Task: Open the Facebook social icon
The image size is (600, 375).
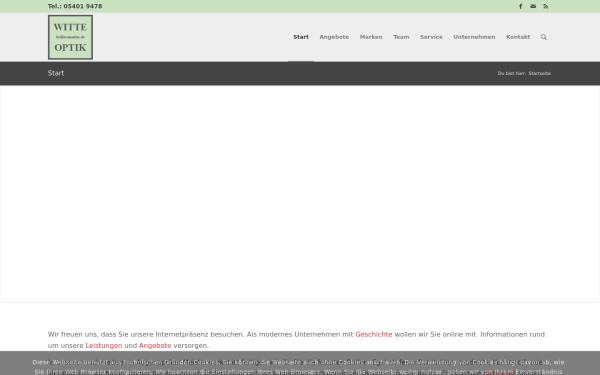Action: 520,6
